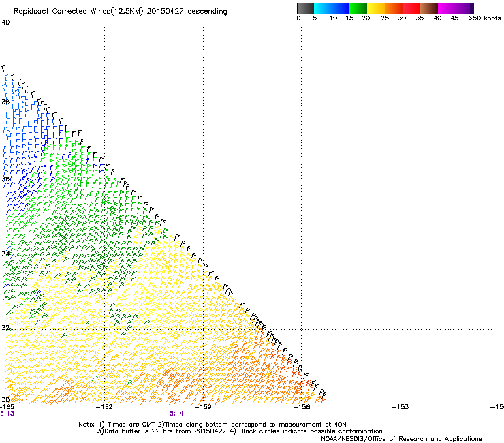
Task: Click the 'Times are GMT' note line
Action: tap(212, 425)
